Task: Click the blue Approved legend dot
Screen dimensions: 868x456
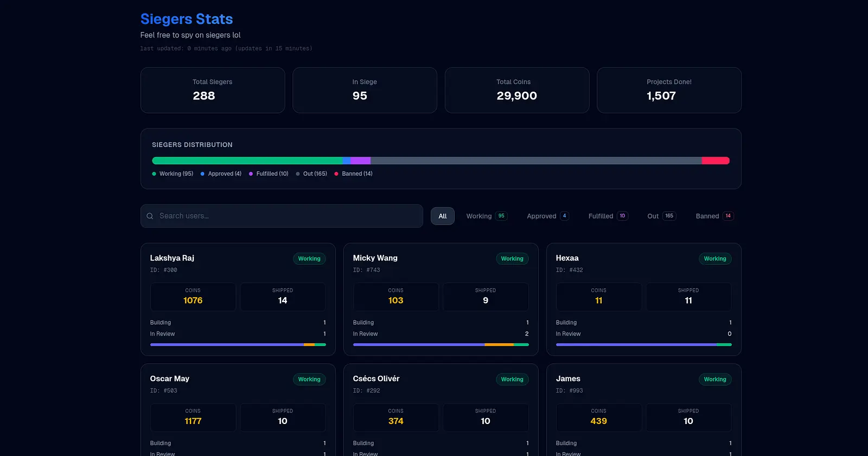Action: pos(202,174)
